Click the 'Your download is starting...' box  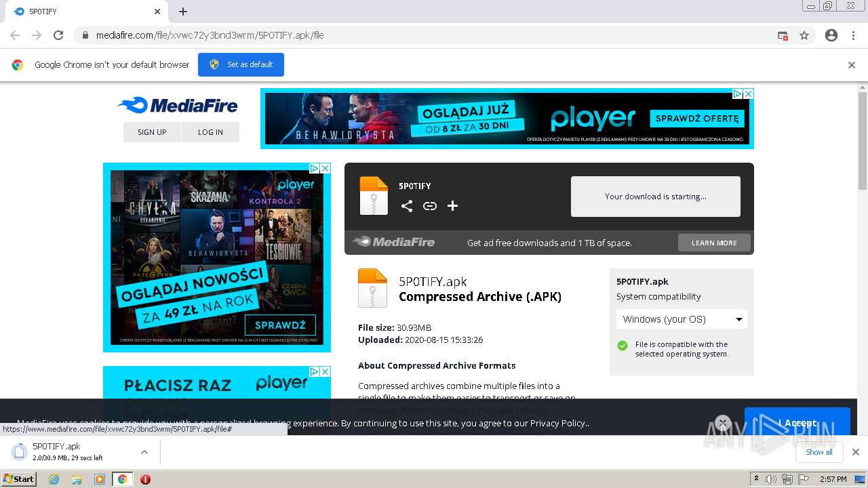[655, 197]
